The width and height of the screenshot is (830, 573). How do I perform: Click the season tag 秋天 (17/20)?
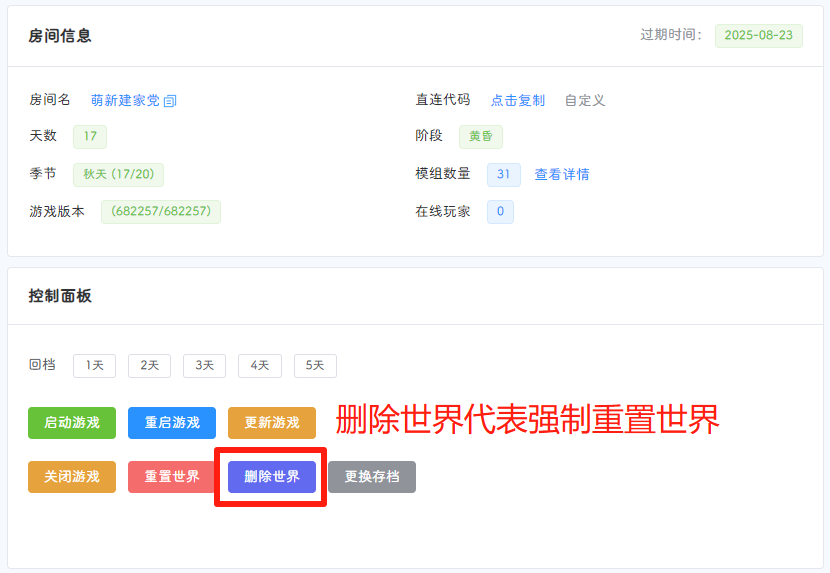click(x=119, y=174)
